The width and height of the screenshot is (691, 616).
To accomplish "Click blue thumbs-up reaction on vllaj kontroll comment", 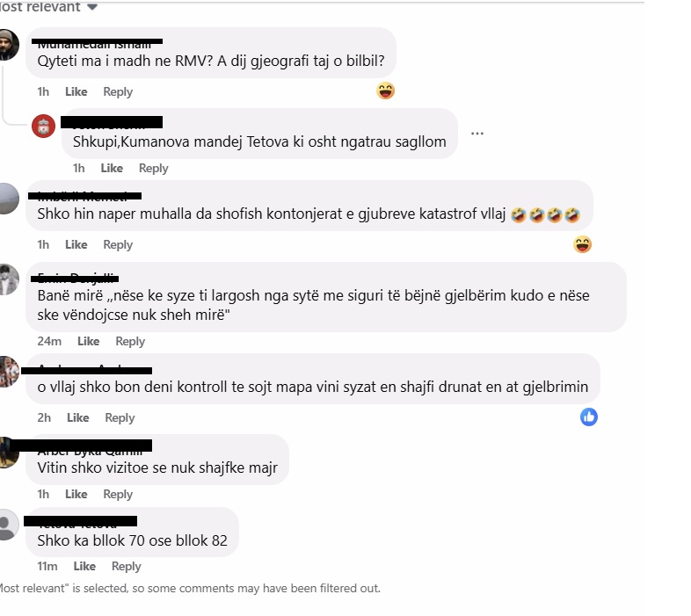I will pyautogui.click(x=589, y=417).
